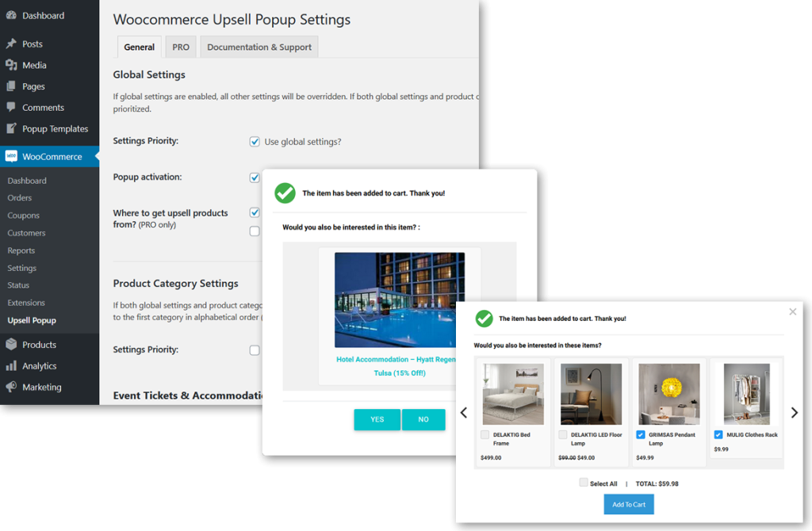Uncheck the GRIMSAS Pendant Lamp checkbox
The height and width of the screenshot is (531, 812).
coord(640,434)
